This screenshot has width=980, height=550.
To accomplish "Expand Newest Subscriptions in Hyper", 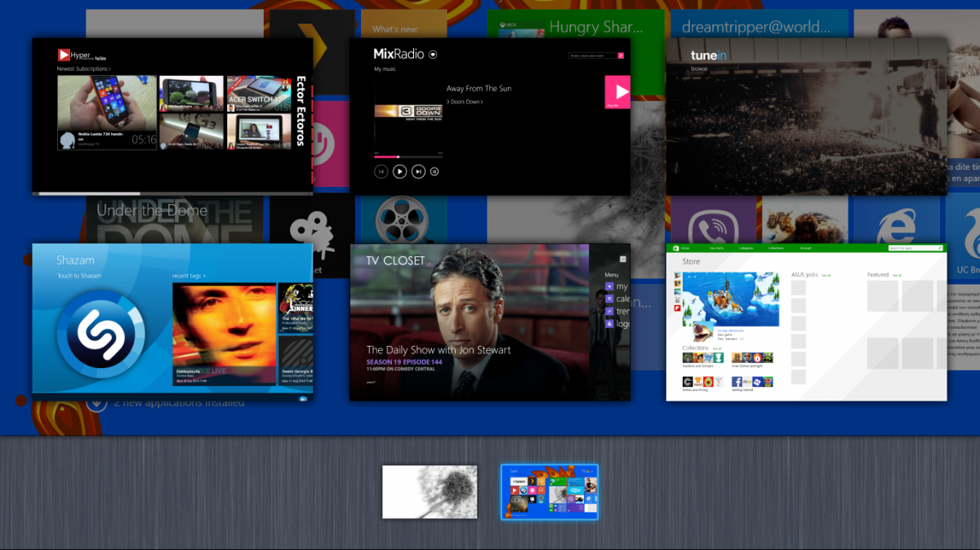I will click(83, 69).
